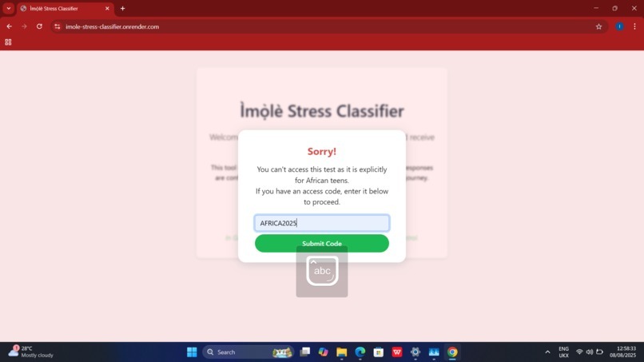Viewport: 644px width, 362px height.
Task: Click the address bar URL
Action: click(112, 26)
